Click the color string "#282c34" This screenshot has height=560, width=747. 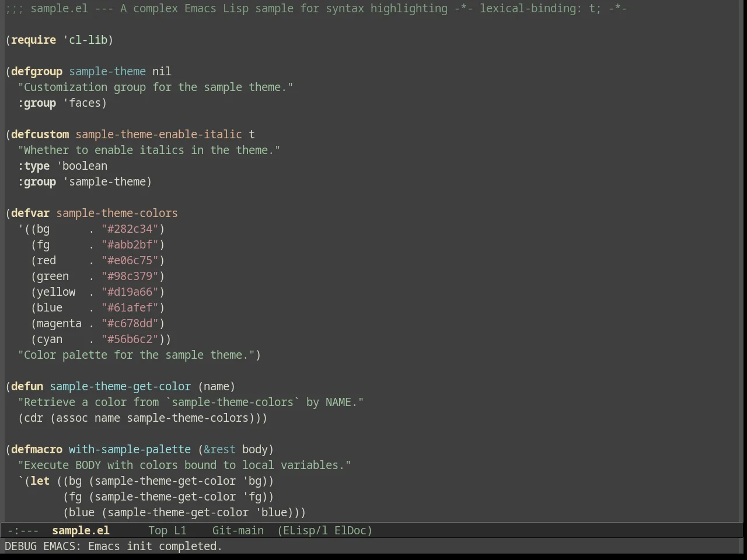(x=130, y=229)
